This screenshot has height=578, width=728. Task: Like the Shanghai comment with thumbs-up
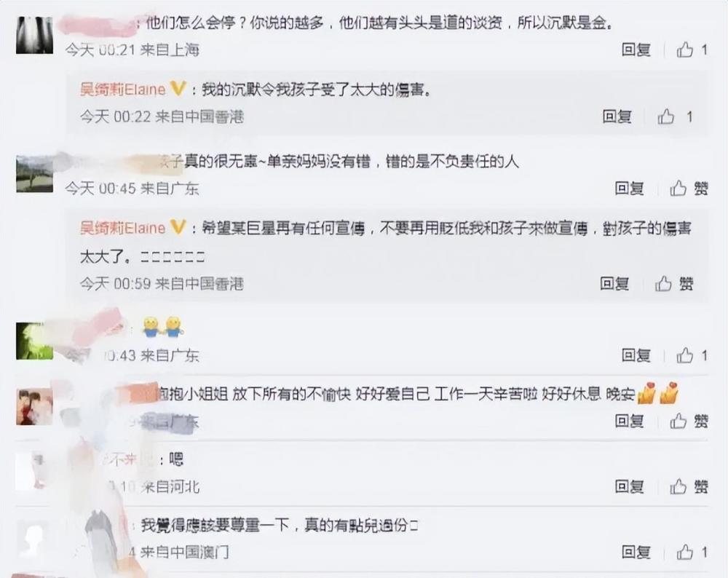(685, 50)
